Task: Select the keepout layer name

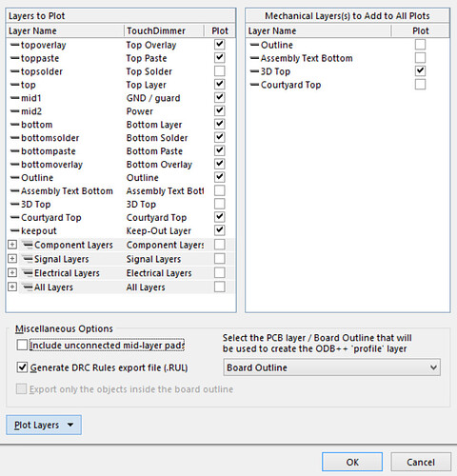Action: [39, 231]
